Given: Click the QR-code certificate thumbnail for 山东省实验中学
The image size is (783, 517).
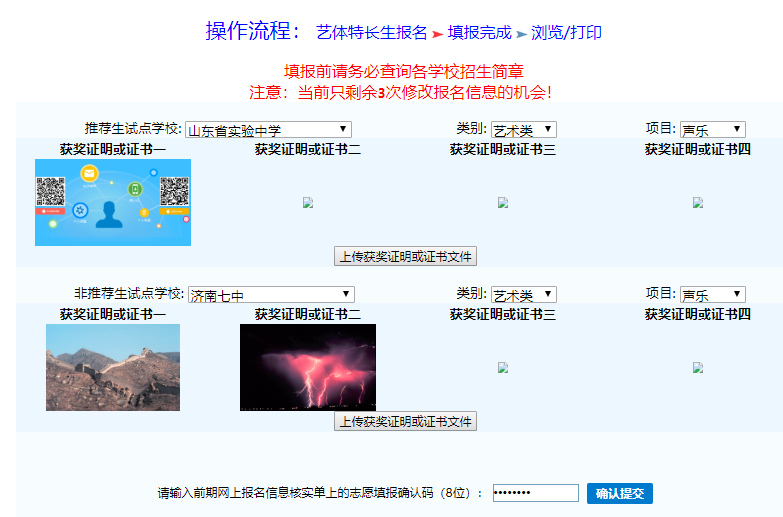Looking at the screenshot, I should point(113,202).
